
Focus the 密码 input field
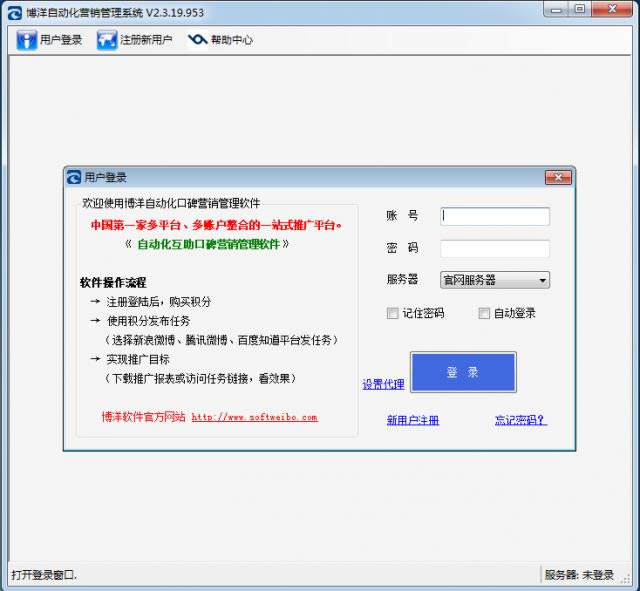[495, 248]
